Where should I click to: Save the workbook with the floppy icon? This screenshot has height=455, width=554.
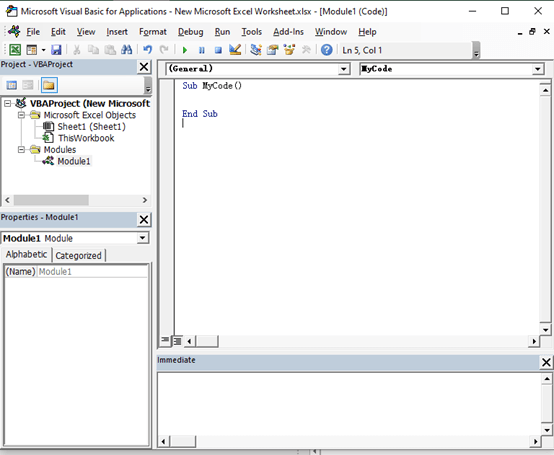[x=56, y=50]
